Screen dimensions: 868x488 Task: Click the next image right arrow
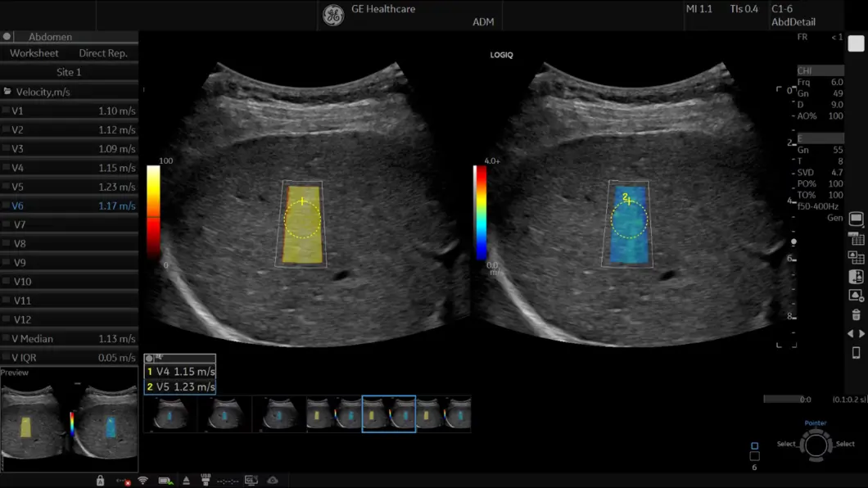tap(861, 334)
